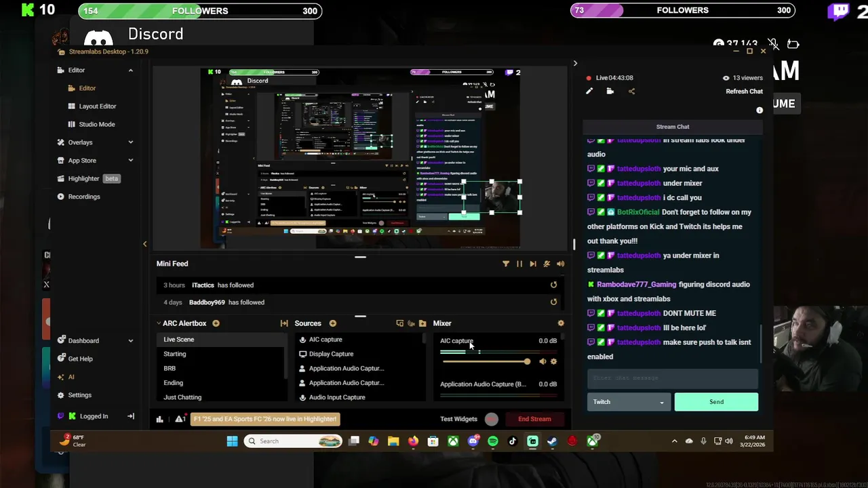
Task: Add a source folder
Action: click(422, 323)
